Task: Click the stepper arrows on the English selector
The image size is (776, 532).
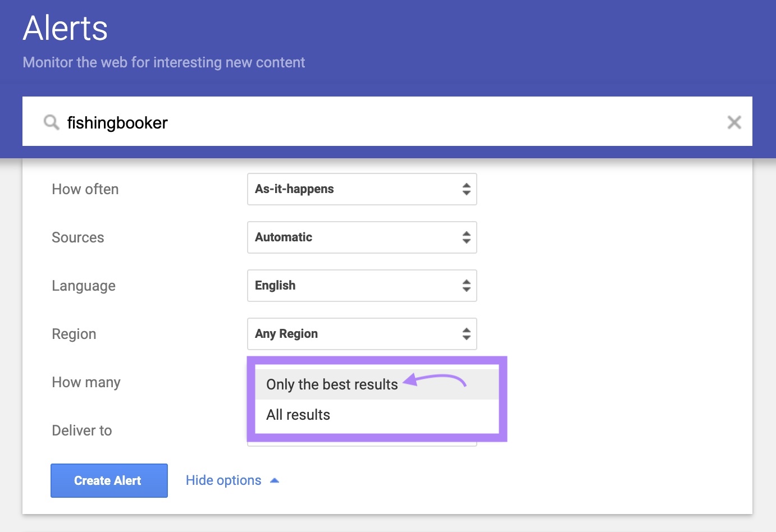Action: (x=466, y=286)
